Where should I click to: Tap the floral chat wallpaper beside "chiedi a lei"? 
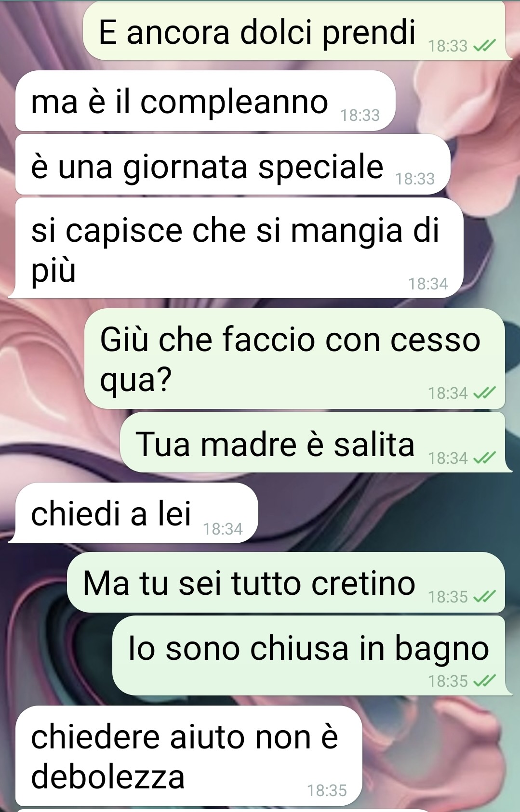(386, 513)
